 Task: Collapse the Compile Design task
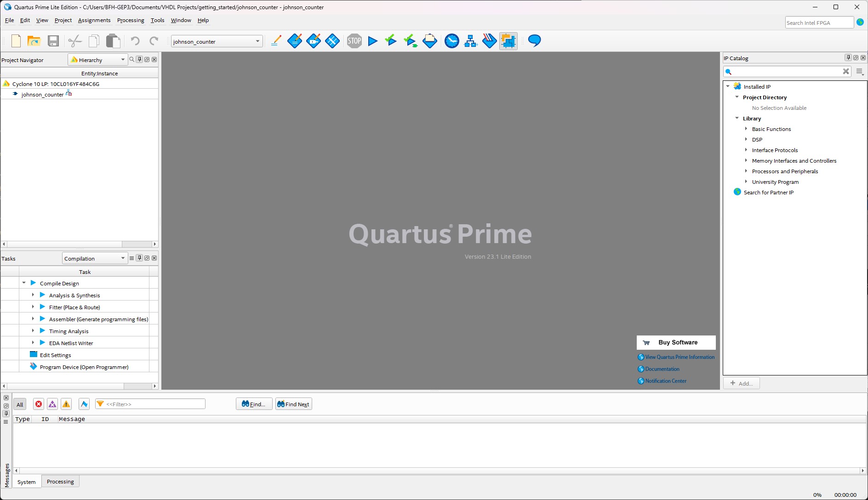[x=24, y=283]
